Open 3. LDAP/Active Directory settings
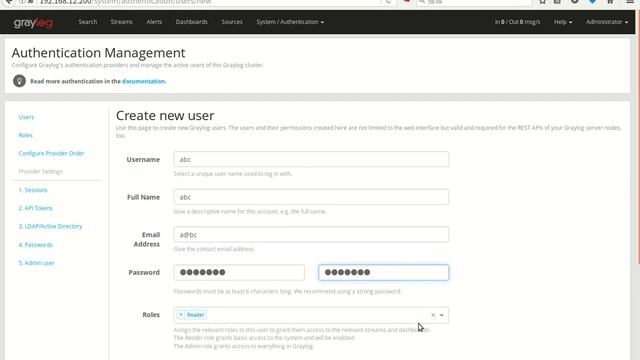 pos(50,227)
